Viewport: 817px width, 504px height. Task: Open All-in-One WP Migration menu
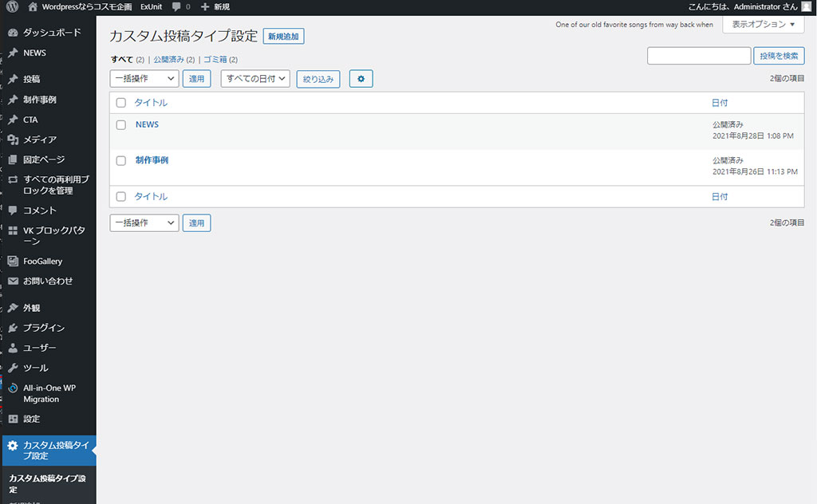(49, 393)
